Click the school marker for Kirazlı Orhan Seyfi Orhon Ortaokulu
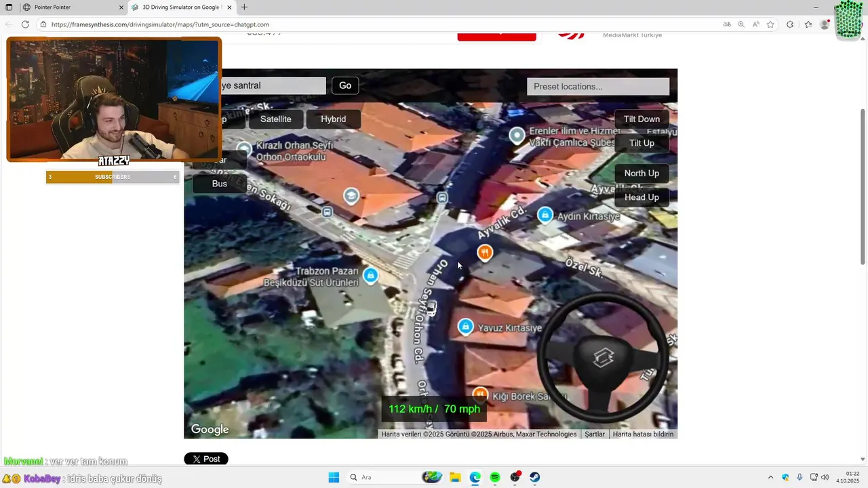 (x=244, y=150)
